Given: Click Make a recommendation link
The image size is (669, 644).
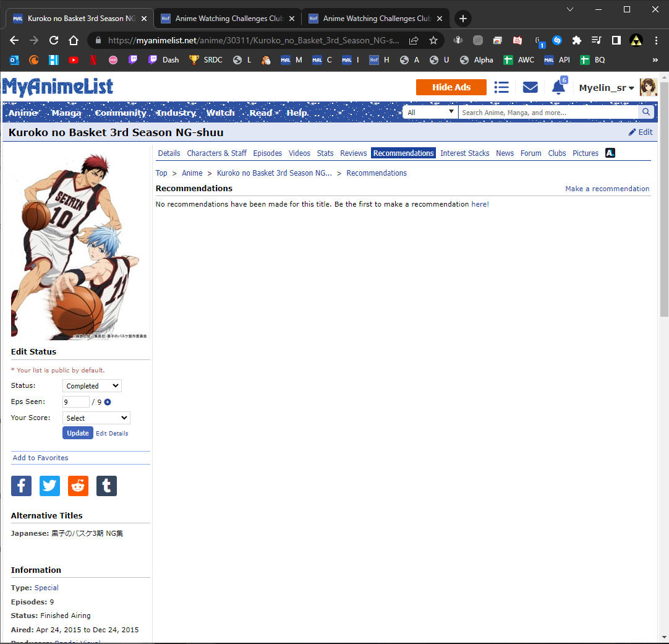Looking at the screenshot, I should point(607,189).
